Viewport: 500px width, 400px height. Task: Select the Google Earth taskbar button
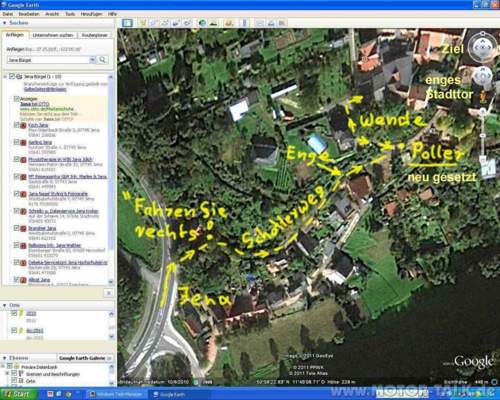(x=178, y=394)
